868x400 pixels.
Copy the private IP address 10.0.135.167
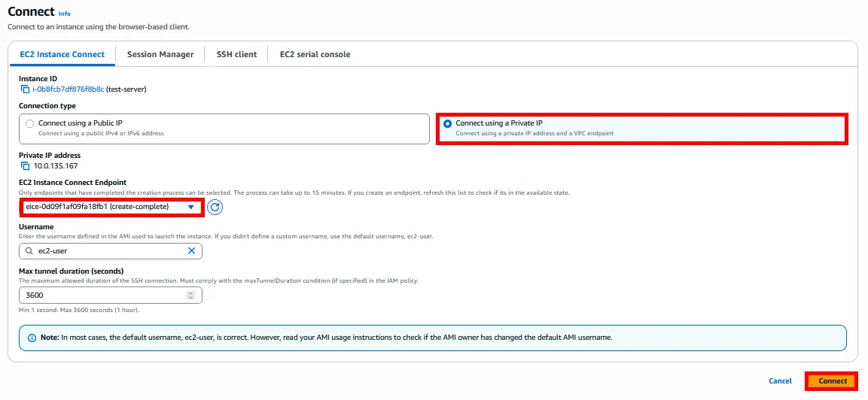click(x=25, y=166)
